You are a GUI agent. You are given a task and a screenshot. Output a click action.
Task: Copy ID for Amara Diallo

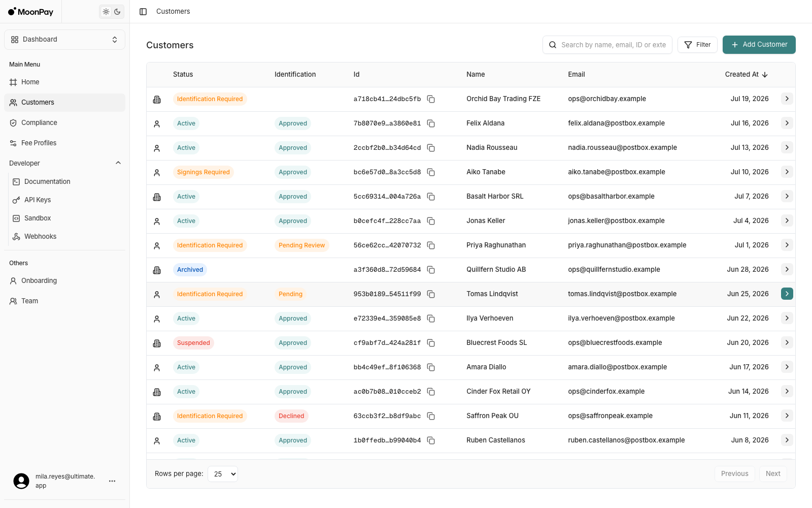(x=431, y=367)
